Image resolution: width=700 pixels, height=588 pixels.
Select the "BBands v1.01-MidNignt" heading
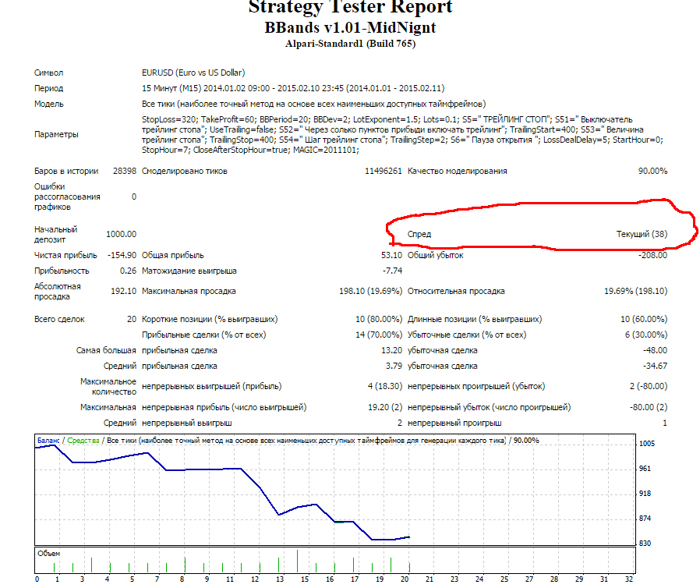(x=351, y=27)
